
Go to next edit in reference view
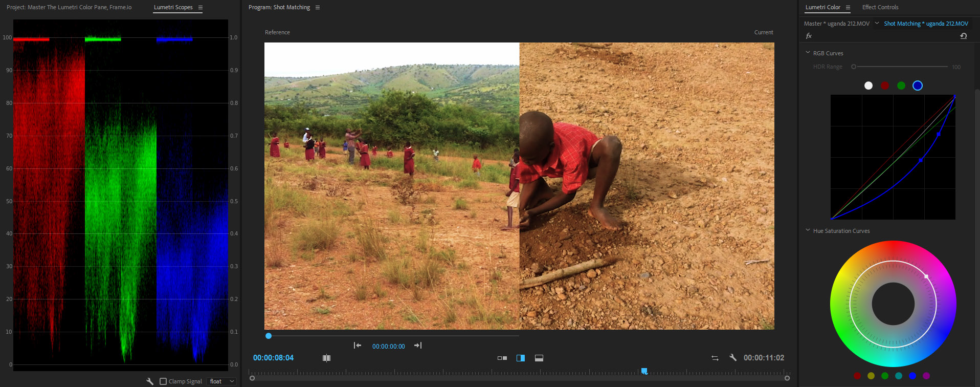(x=418, y=346)
